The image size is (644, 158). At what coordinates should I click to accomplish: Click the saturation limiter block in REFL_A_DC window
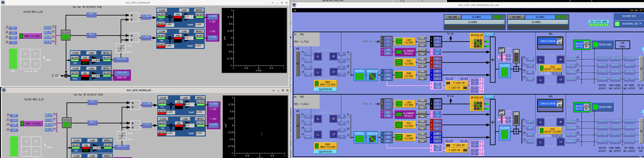121,48
